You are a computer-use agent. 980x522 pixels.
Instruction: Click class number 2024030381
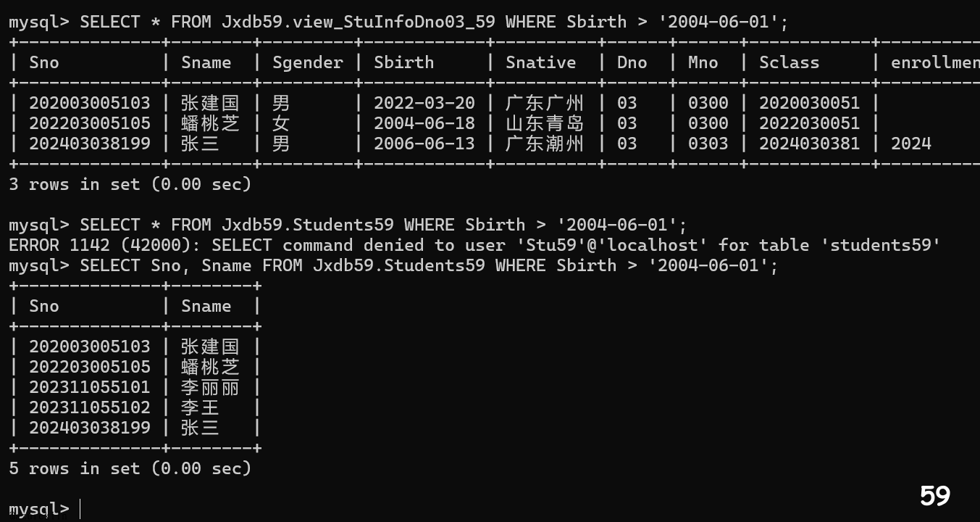click(x=809, y=144)
